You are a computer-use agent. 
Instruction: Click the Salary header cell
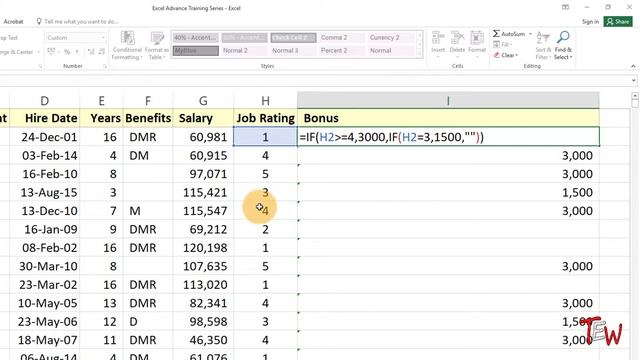click(203, 118)
